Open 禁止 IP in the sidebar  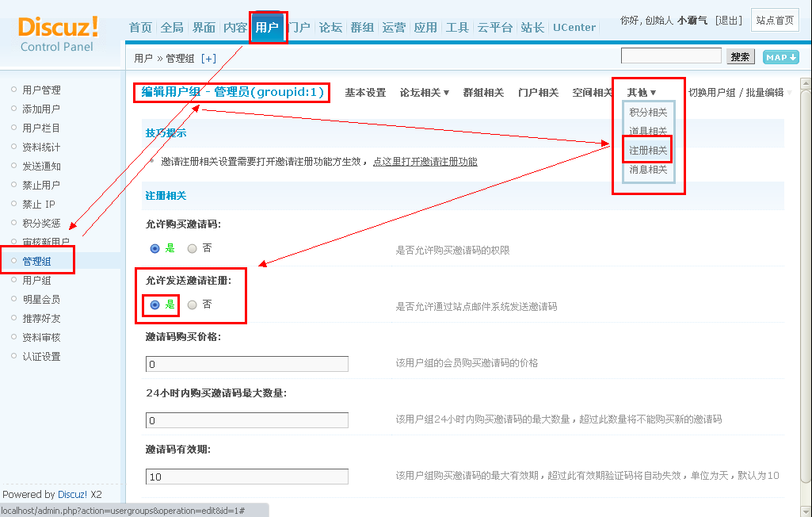[39, 205]
